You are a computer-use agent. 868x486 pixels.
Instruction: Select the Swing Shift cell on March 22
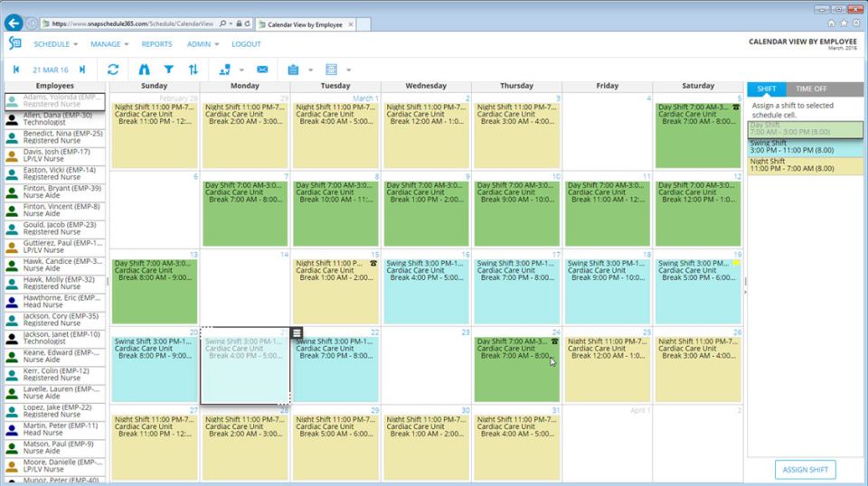point(335,369)
